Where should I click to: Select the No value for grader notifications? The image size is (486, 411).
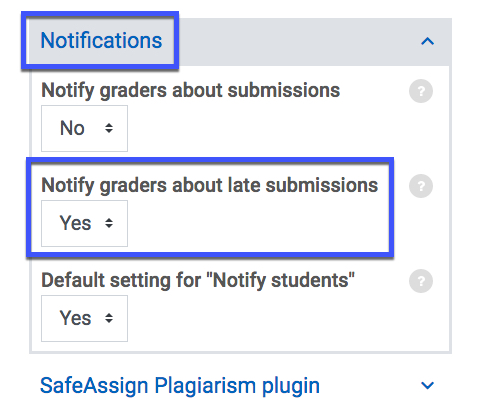(x=72, y=128)
